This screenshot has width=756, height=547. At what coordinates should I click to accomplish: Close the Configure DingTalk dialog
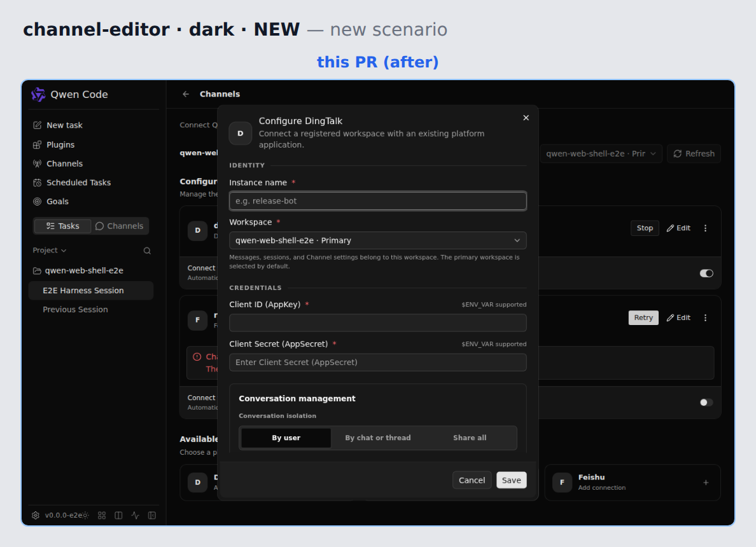(x=526, y=118)
